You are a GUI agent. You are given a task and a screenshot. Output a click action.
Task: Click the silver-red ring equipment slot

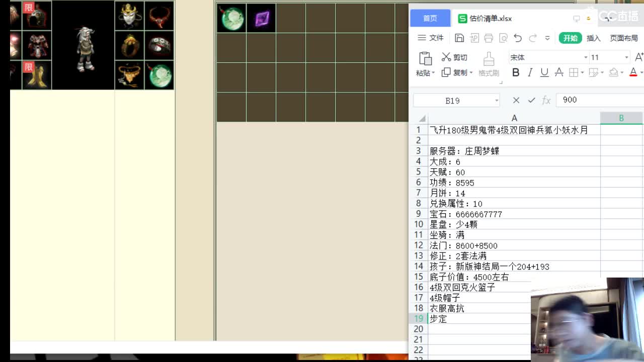159,45
